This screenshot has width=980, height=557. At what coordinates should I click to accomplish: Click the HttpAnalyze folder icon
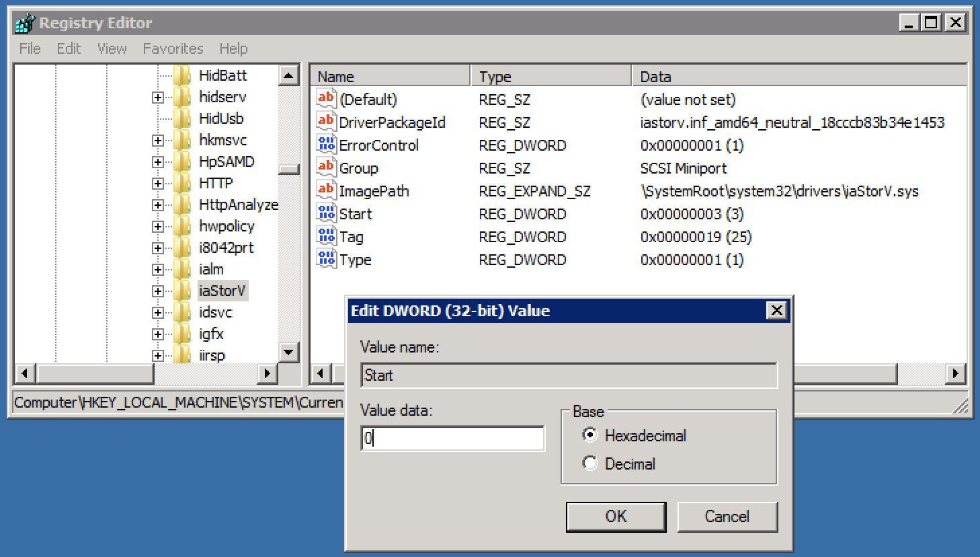[x=182, y=205]
